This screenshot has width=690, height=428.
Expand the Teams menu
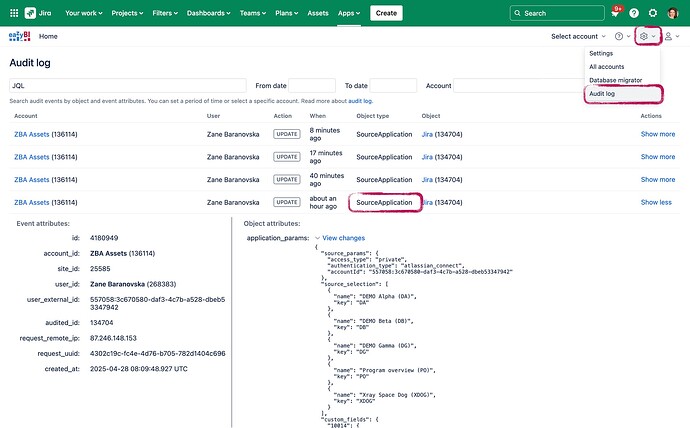(x=253, y=13)
